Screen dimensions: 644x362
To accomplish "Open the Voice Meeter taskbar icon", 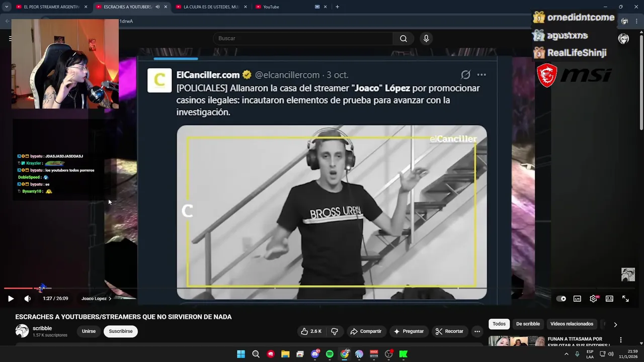I will 374,354.
